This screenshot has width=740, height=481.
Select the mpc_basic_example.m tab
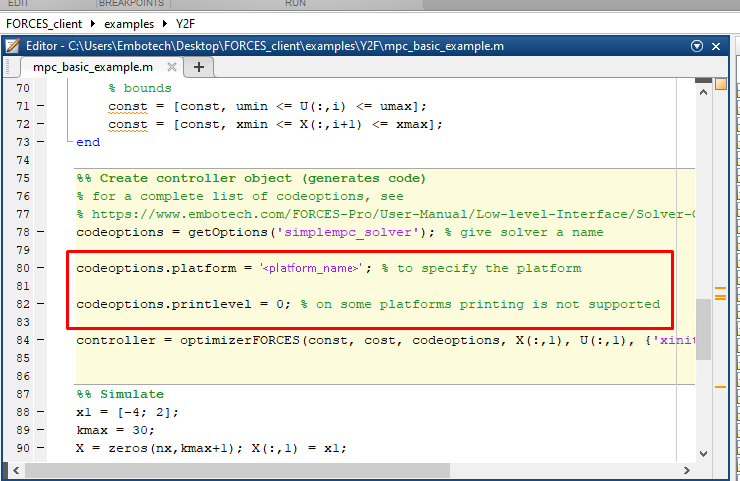point(92,67)
